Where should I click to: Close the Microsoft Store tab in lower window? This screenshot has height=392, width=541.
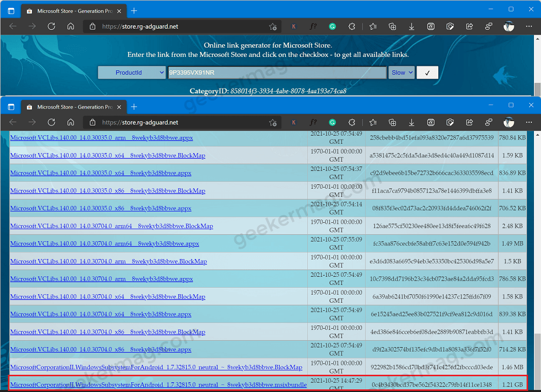click(x=119, y=107)
